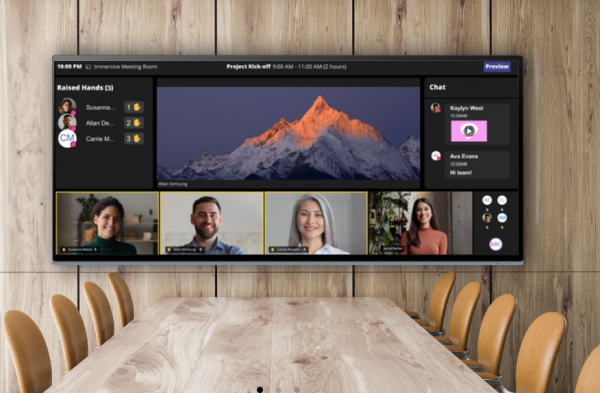
Task: Select the AE overflow participant avatar
Action: coord(487,200)
